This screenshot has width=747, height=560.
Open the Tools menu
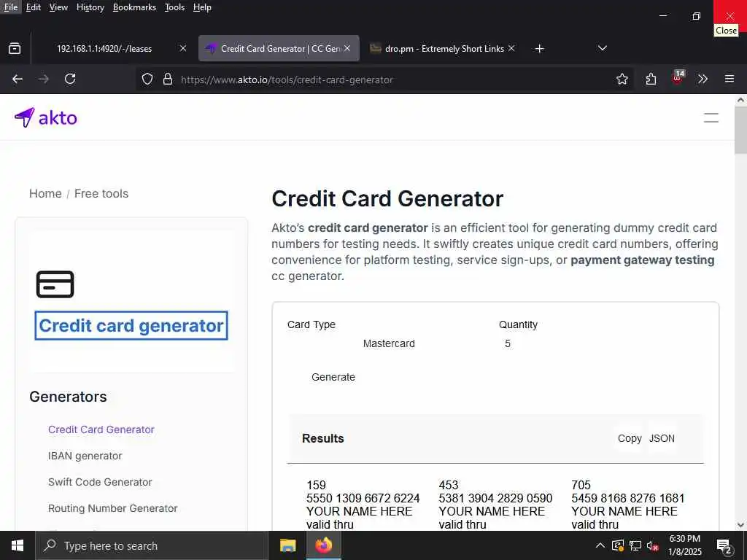coord(174,7)
